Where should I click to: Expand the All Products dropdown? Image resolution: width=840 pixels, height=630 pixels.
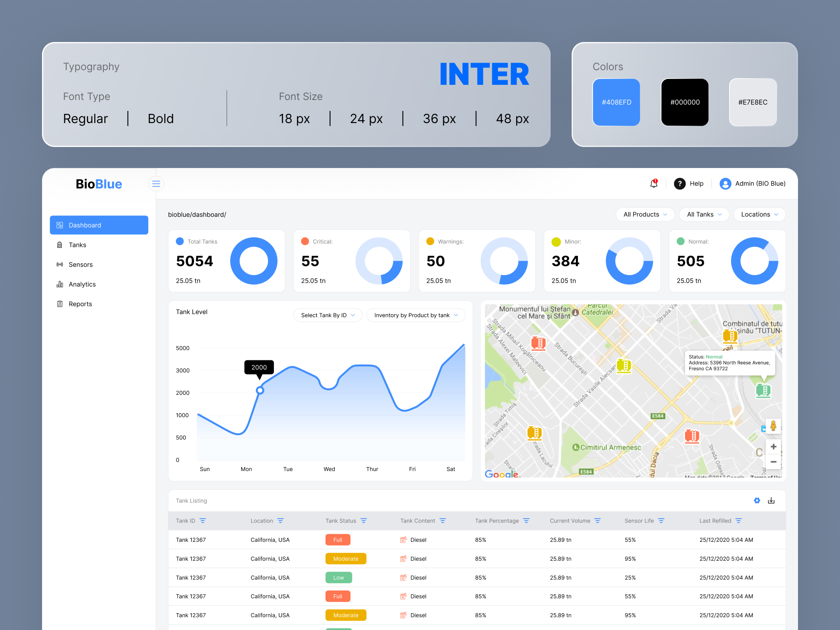coord(645,214)
